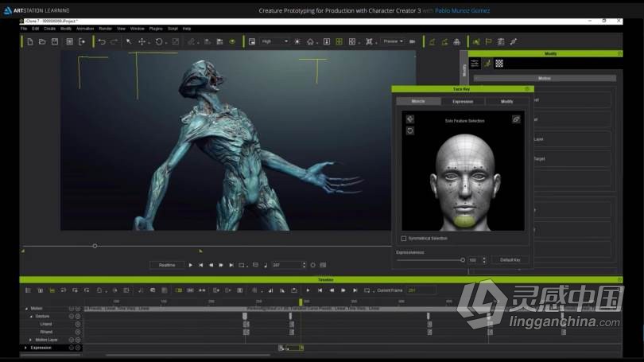The height and width of the screenshot is (362, 644).
Task: Choose the Move object tool
Action: tap(142, 41)
